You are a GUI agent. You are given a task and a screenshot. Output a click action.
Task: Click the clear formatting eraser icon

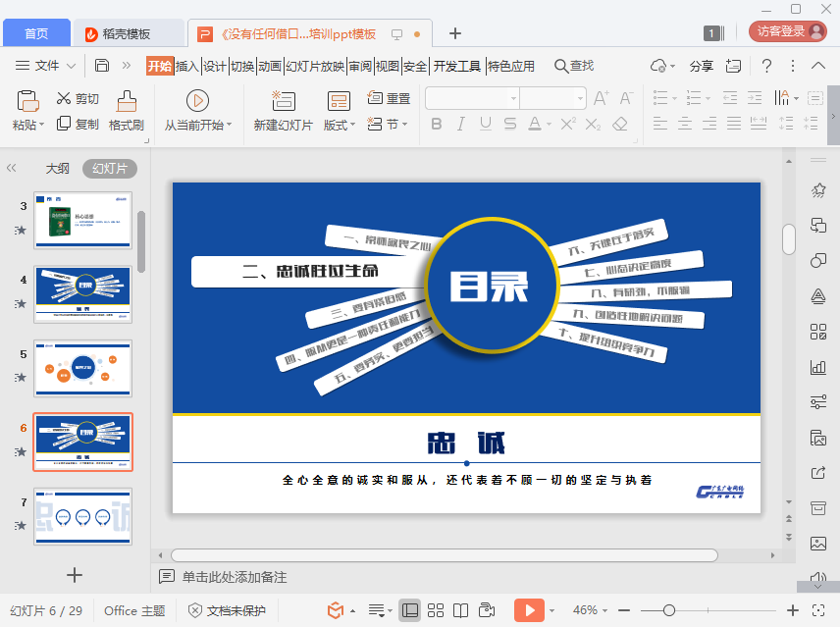620,125
